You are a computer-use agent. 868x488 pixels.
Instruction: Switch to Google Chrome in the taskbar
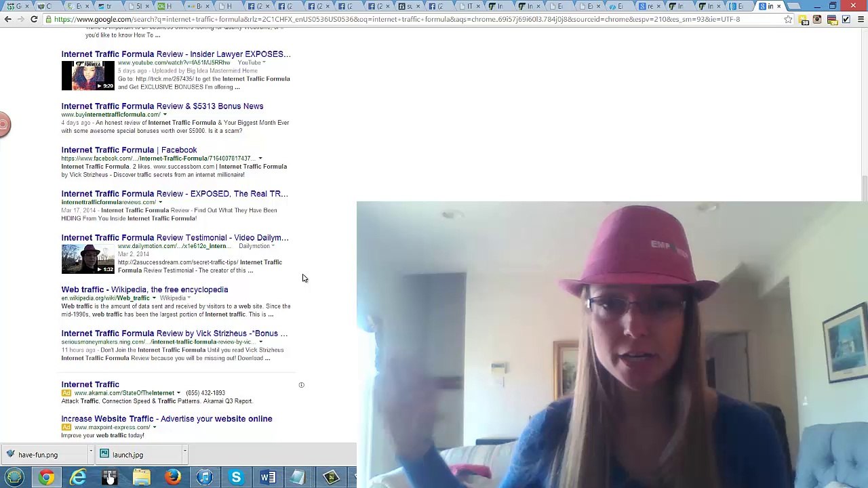click(46, 478)
